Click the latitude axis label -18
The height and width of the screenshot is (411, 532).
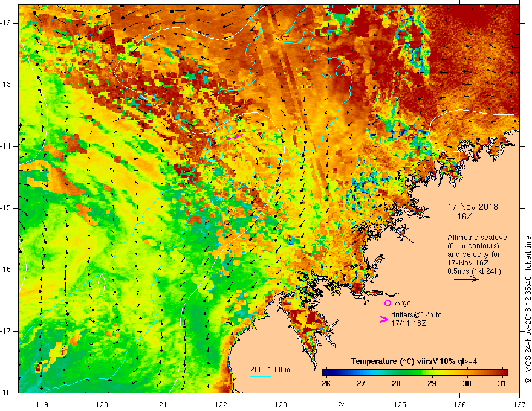pyautogui.click(x=6, y=393)
